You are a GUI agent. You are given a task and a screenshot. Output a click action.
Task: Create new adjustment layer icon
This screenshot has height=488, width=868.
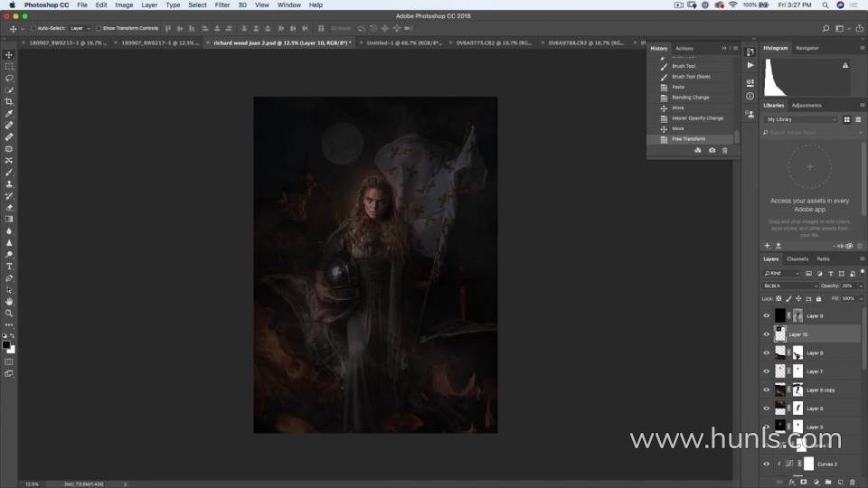pyautogui.click(x=816, y=483)
